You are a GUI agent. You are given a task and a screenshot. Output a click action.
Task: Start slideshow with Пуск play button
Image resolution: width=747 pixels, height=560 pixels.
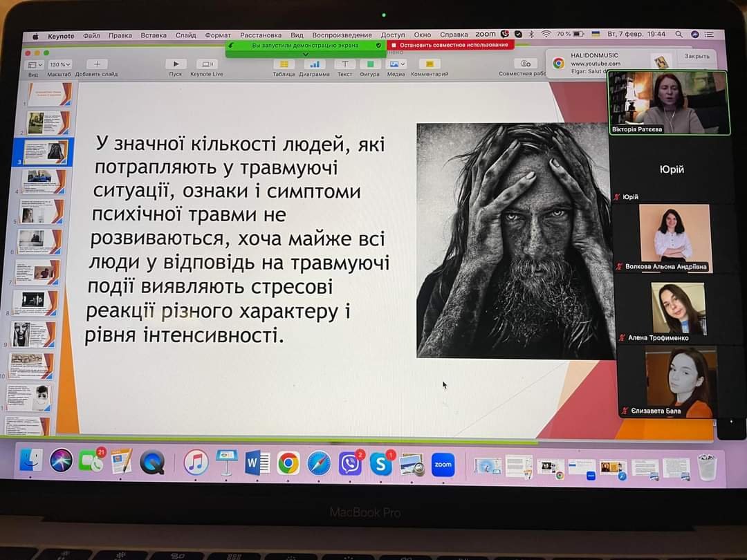[176, 64]
